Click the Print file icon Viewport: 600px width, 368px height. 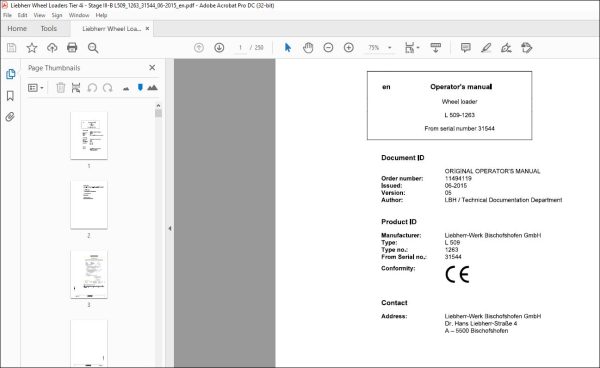pos(72,47)
